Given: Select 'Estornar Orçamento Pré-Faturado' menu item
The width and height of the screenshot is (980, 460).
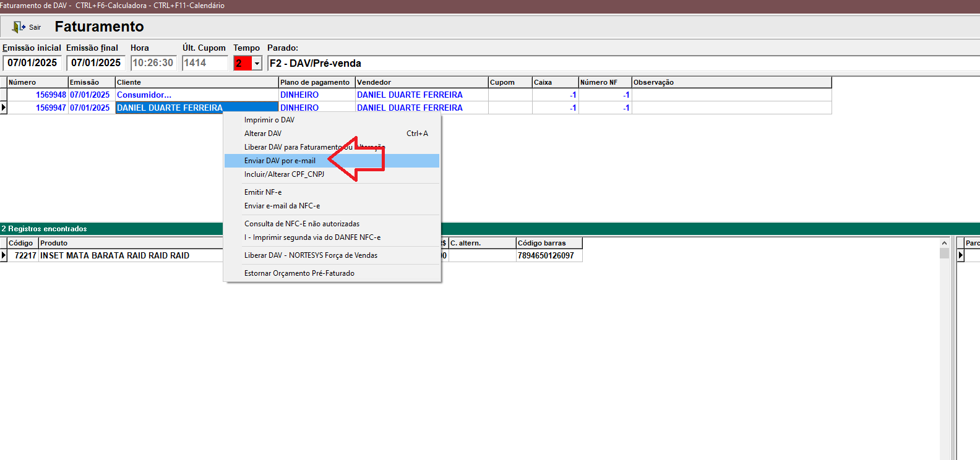Looking at the screenshot, I should 299,273.
